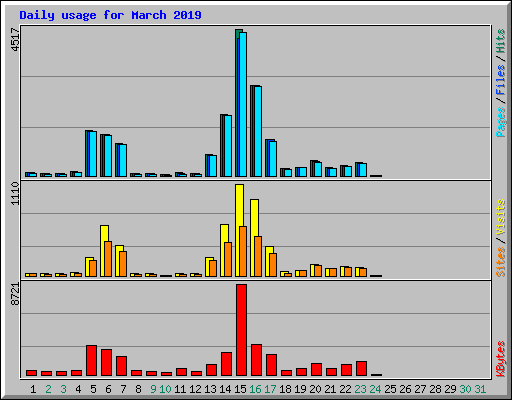The image size is (512, 400).
Task: Click day label '25' on the x-axis
Action: (x=390, y=389)
